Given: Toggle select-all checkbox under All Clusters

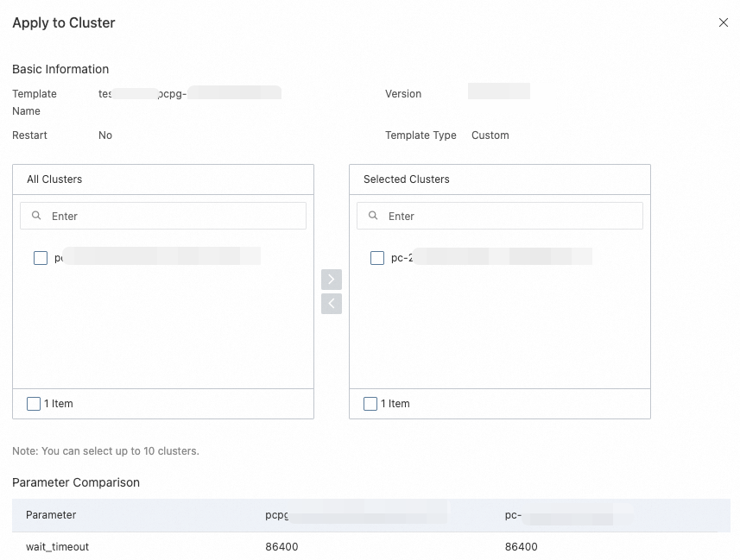Looking at the screenshot, I should pyautogui.click(x=34, y=404).
